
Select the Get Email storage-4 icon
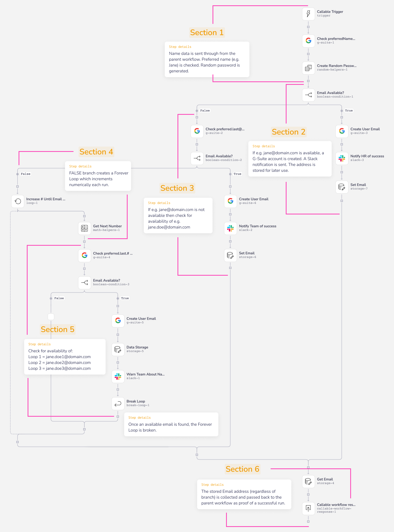point(308,481)
